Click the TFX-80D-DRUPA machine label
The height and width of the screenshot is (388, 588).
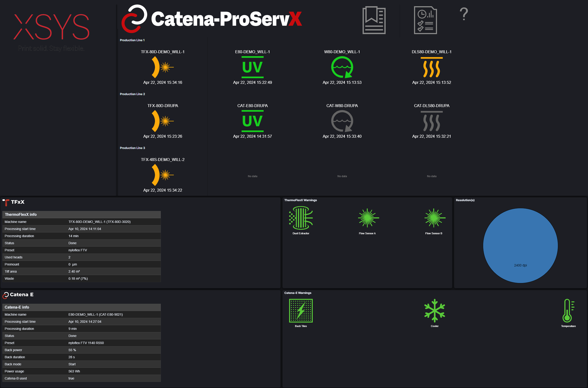[x=163, y=106]
